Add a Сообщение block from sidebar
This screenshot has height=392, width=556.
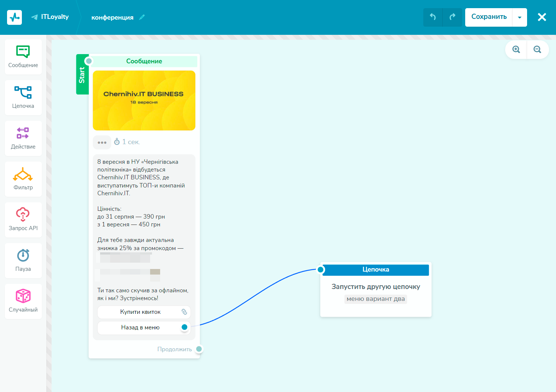tap(23, 57)
